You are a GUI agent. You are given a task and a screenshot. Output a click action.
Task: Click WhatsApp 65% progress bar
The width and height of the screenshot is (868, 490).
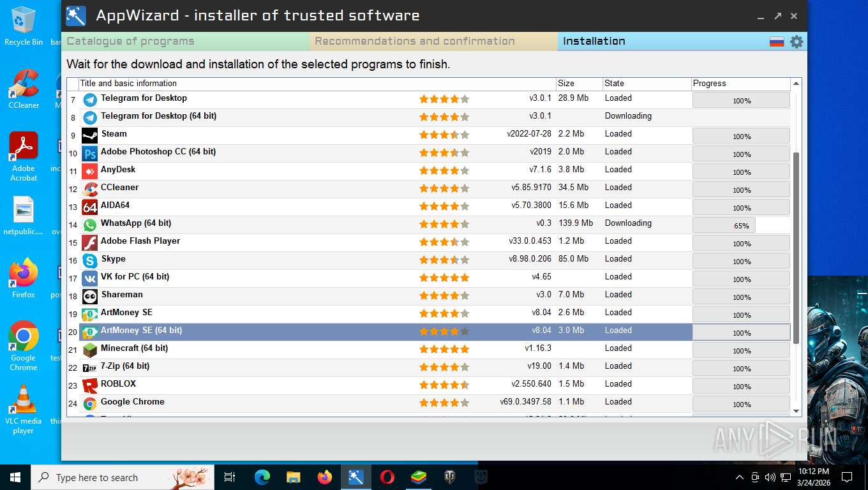[741, 225]
